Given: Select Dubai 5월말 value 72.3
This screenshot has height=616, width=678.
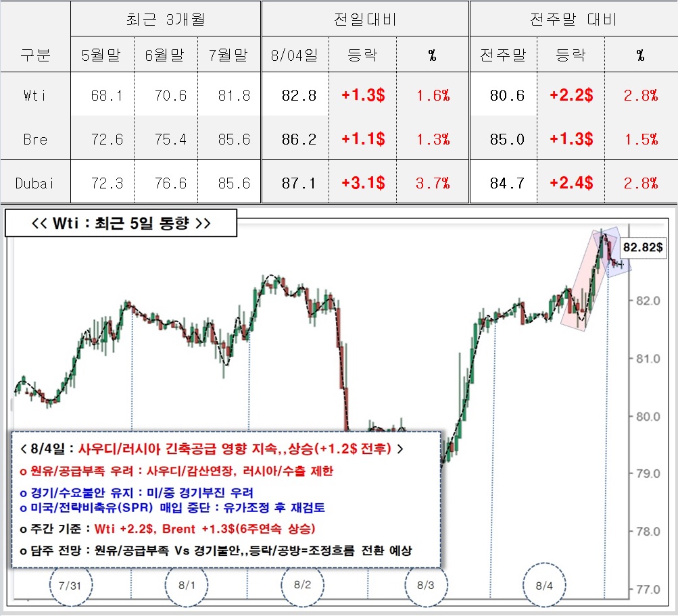Looking at the screenshot, I should 107,183.
